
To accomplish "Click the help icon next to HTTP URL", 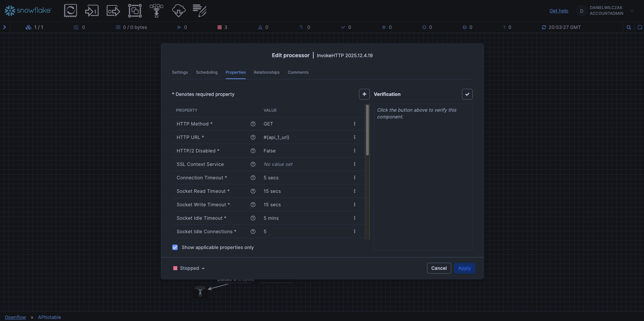I will (253, 137).
